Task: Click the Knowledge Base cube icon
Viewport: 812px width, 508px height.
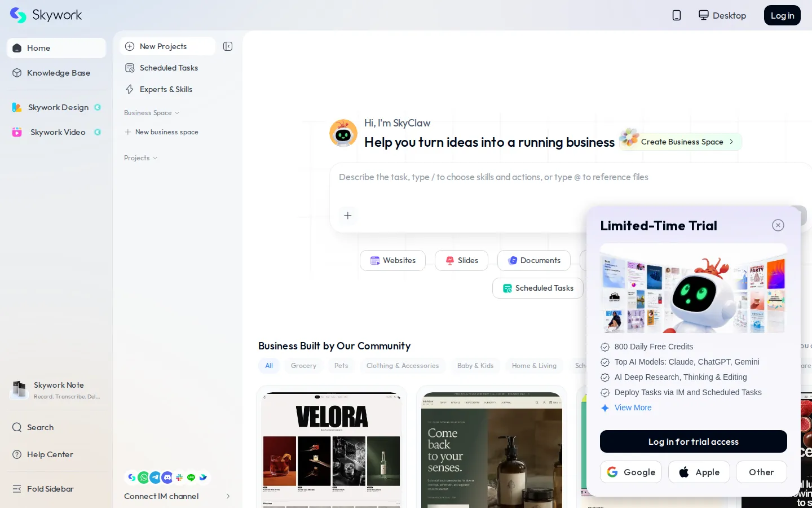Action: point(17,73)
